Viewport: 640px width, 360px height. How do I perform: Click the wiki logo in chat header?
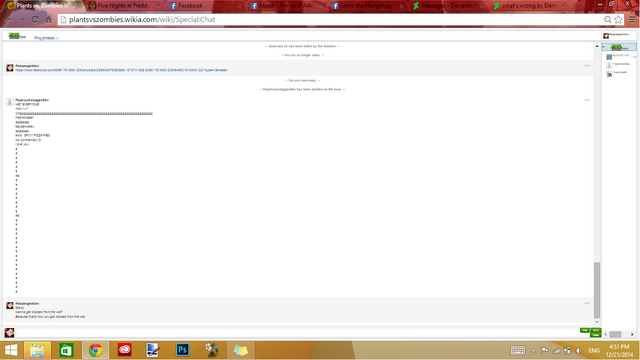(x=17, y=36)
